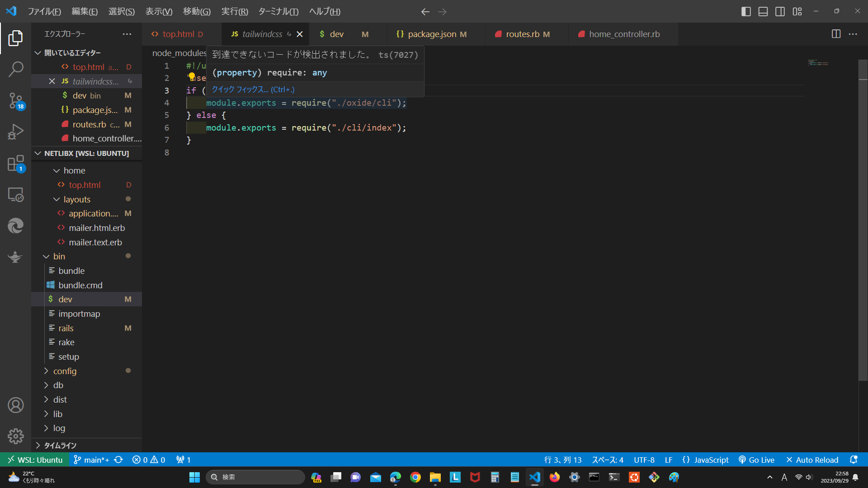Expand the log folder
This screenshot has height=488, width=868.
tap(46, 428)
